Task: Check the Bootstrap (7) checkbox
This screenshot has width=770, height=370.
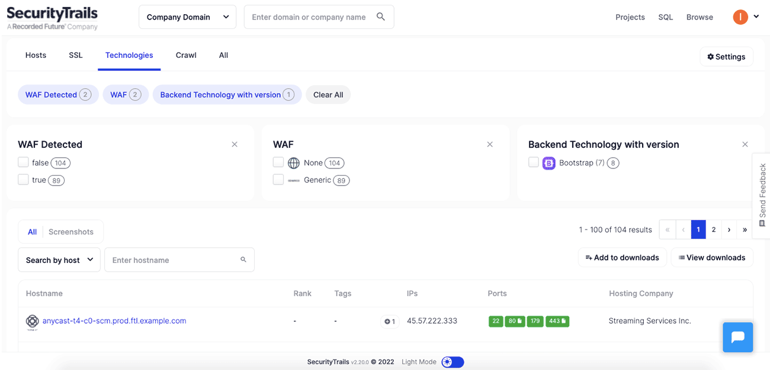Action: [534, 162]
